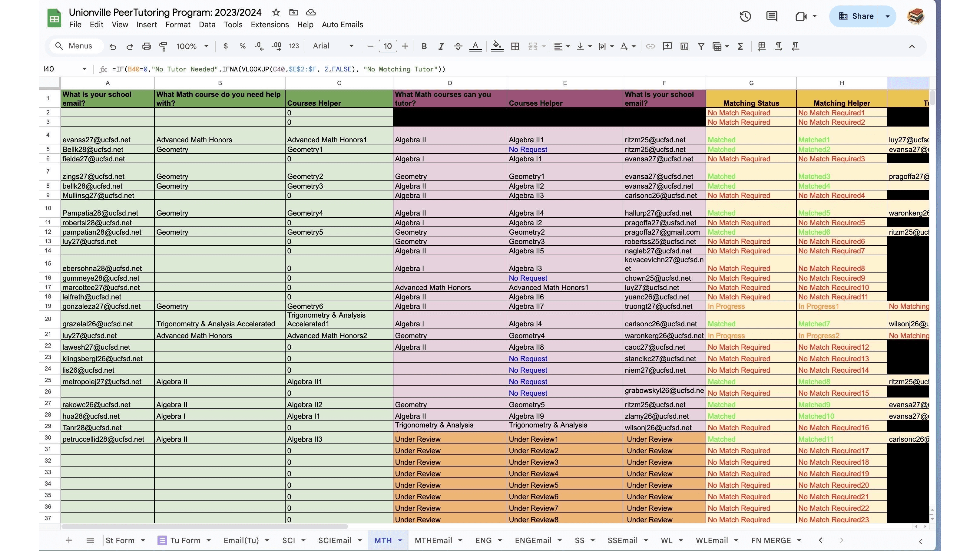Open the functions sigma menu

740,46
